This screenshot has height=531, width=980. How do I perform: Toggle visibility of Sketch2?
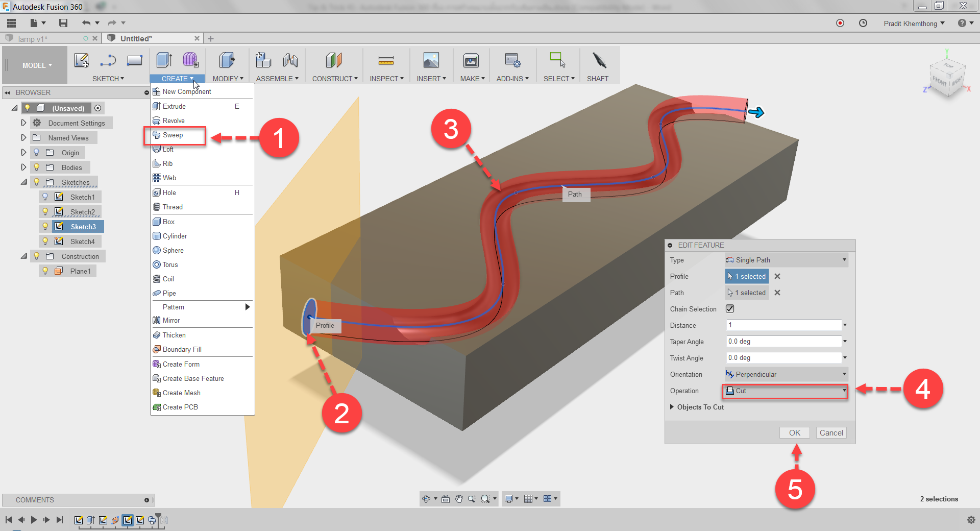(x=46, y=211)
